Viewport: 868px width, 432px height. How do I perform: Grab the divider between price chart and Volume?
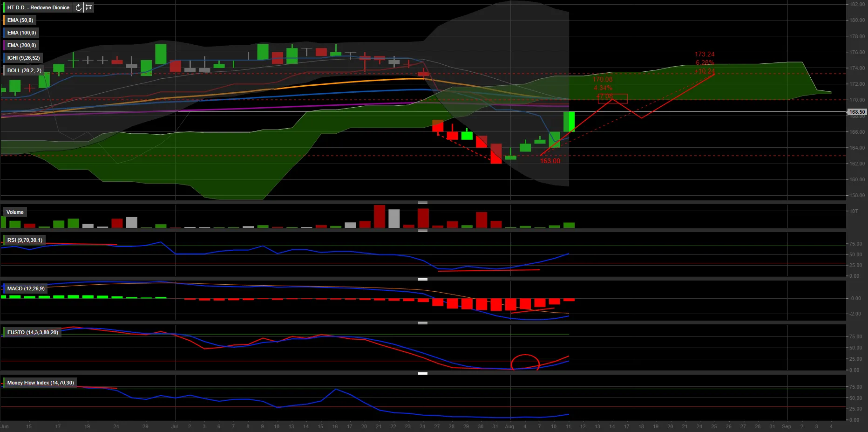[x=423, y=203]
